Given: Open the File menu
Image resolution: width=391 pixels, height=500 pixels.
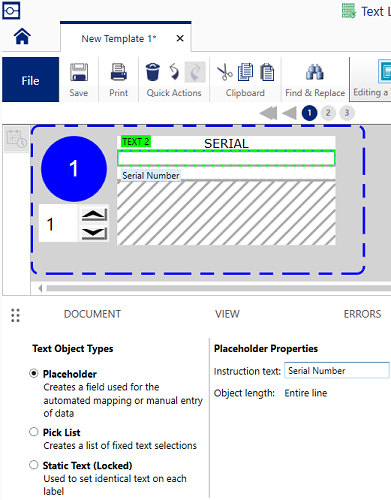Looking at the screenshot, I should point(31,79).
